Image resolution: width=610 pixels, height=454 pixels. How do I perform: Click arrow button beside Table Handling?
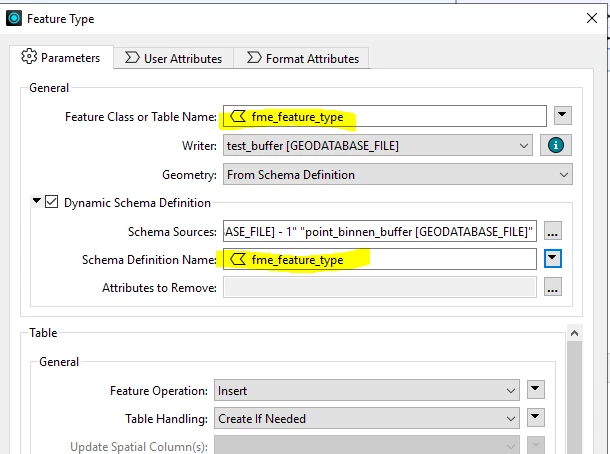536,417
